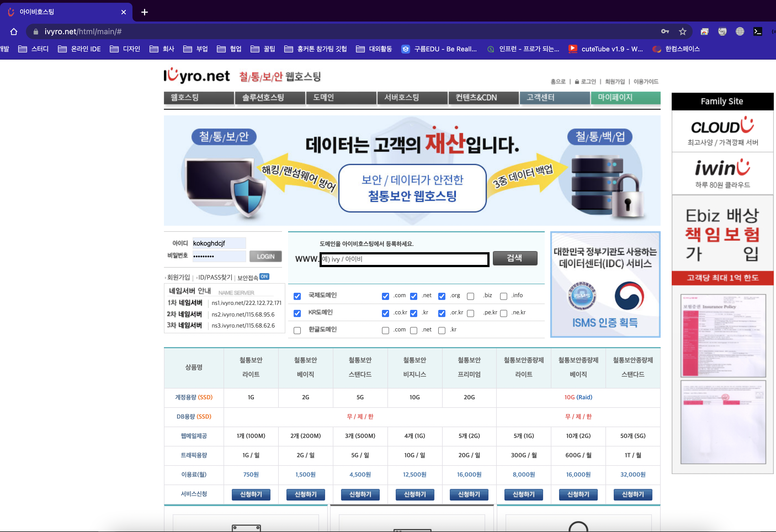Toggle 보안접속 ON switch
776x532 pixels.
(264, 276)
